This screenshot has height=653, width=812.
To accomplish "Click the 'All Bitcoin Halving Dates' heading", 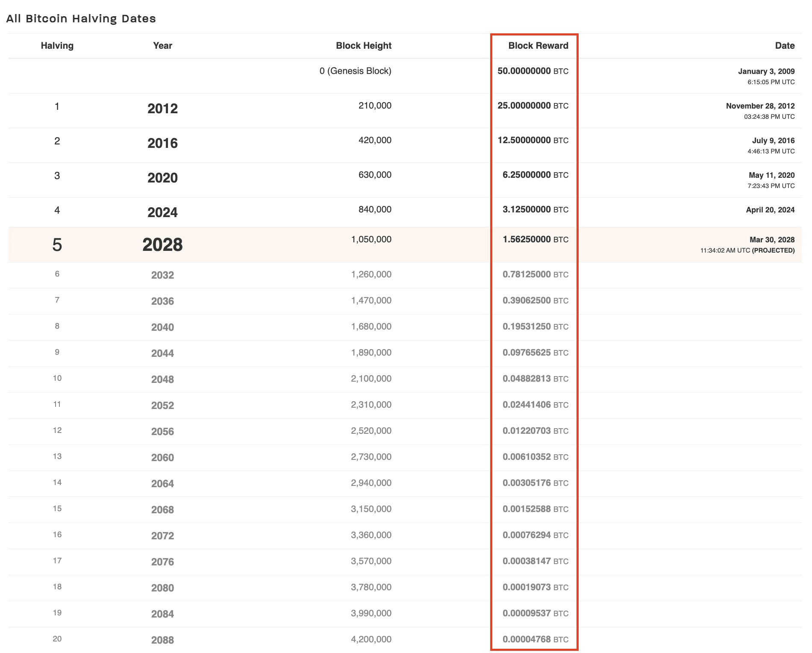I will click(81, 18).
